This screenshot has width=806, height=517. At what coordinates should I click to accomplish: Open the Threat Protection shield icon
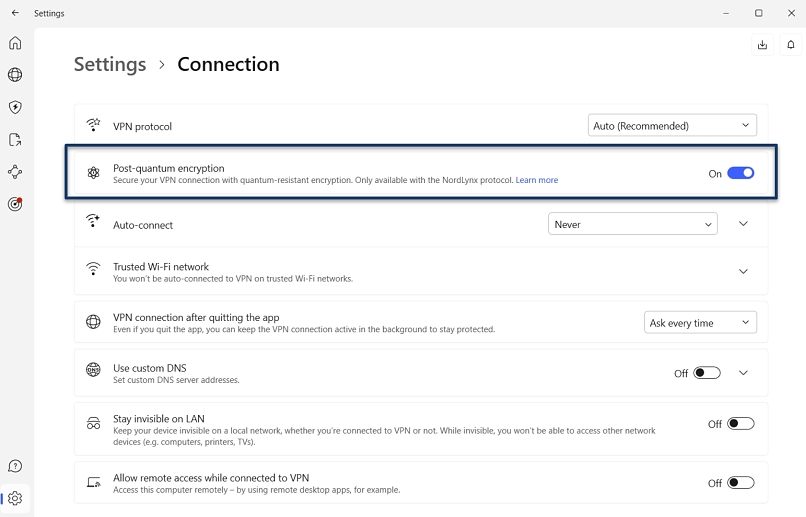click(x=15, y=107)
